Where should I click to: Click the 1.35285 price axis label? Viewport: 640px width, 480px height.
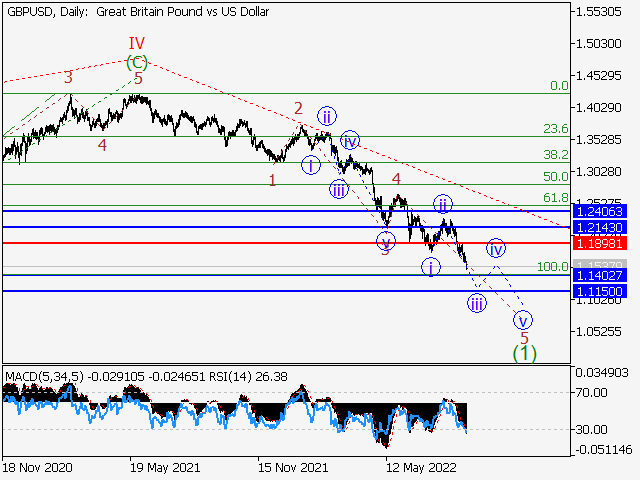point(598,140)
